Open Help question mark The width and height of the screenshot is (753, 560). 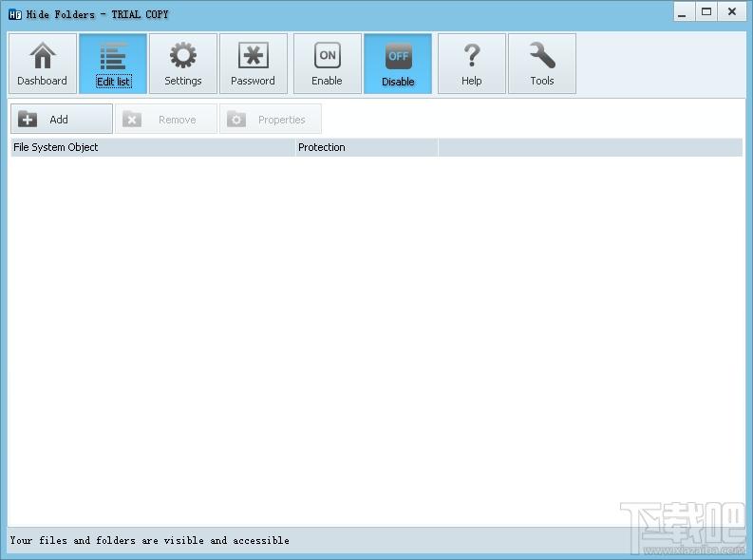click(472, 64)
